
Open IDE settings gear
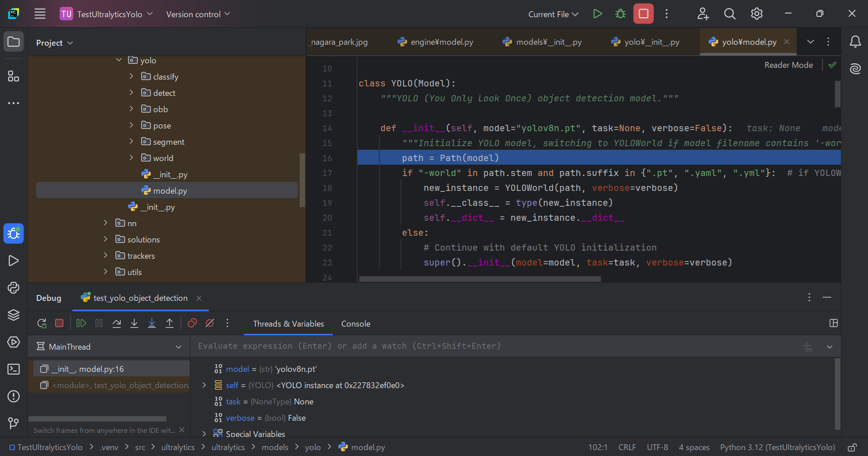(757, 14)
